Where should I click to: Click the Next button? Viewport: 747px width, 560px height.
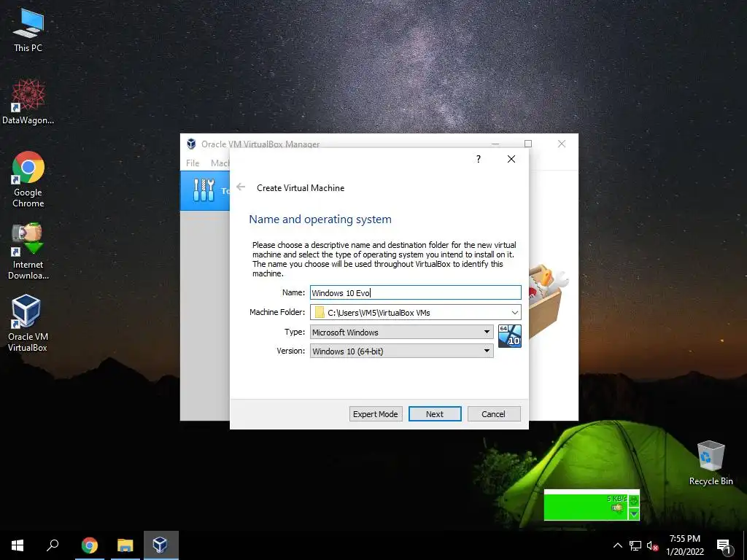(435, 414)
